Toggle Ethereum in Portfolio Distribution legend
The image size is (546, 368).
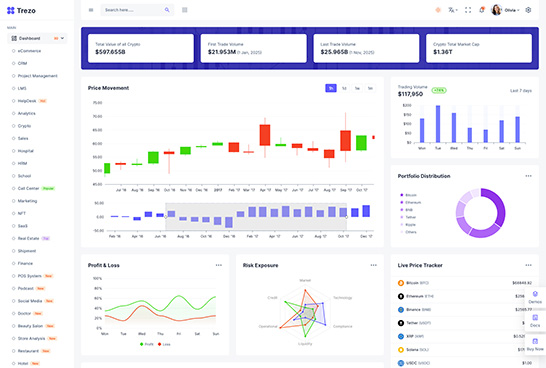click(x=411, y=202)
